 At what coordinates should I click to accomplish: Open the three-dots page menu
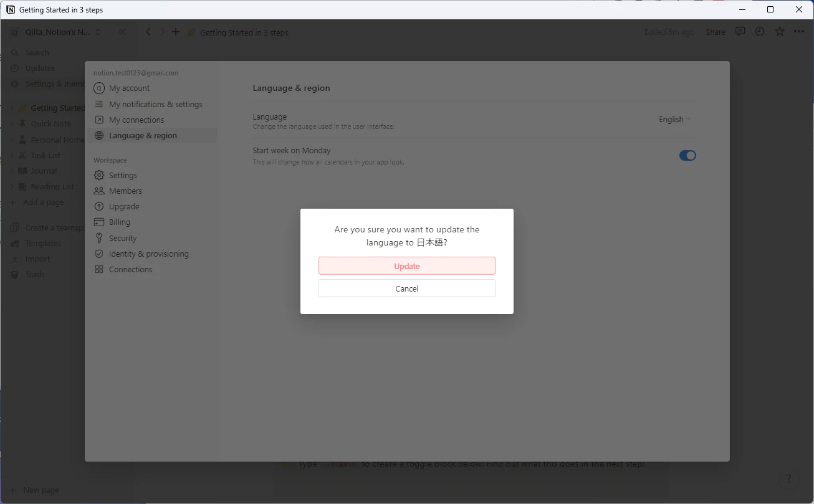[799, 31]
